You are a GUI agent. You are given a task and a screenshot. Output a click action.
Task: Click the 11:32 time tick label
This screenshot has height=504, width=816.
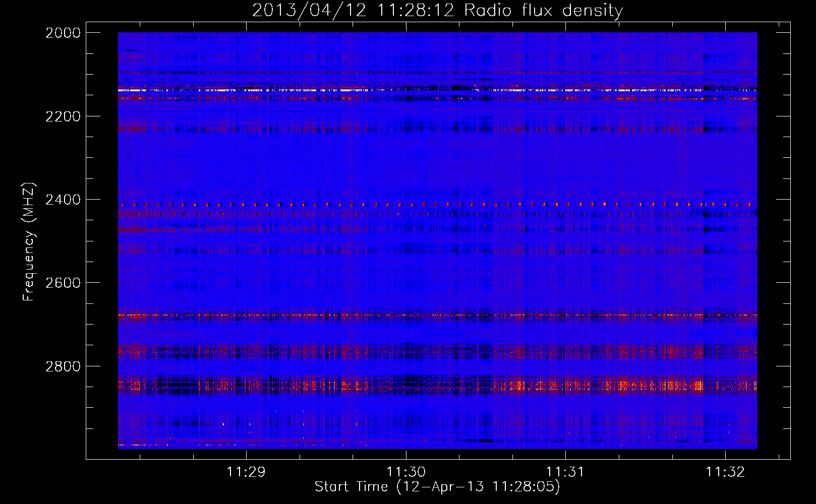(x=725, y=472)
